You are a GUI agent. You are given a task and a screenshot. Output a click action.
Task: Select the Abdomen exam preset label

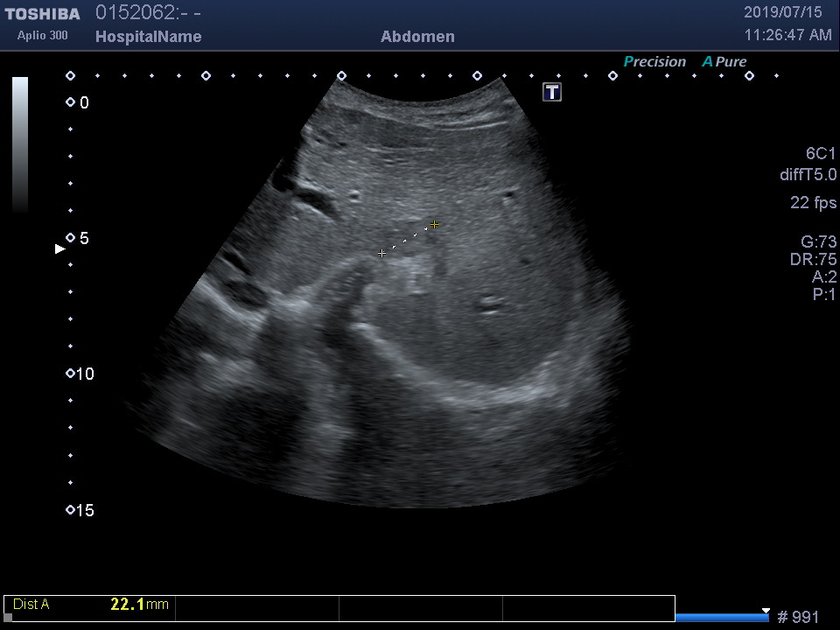[417, 37]
